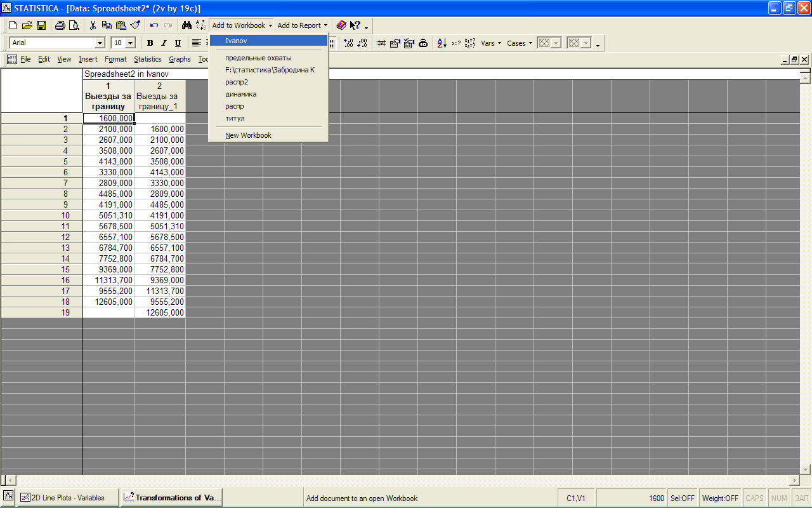The image size is (812, 508).
Task: Click the Cut scissors icon
Action: [x=93, y=25]
